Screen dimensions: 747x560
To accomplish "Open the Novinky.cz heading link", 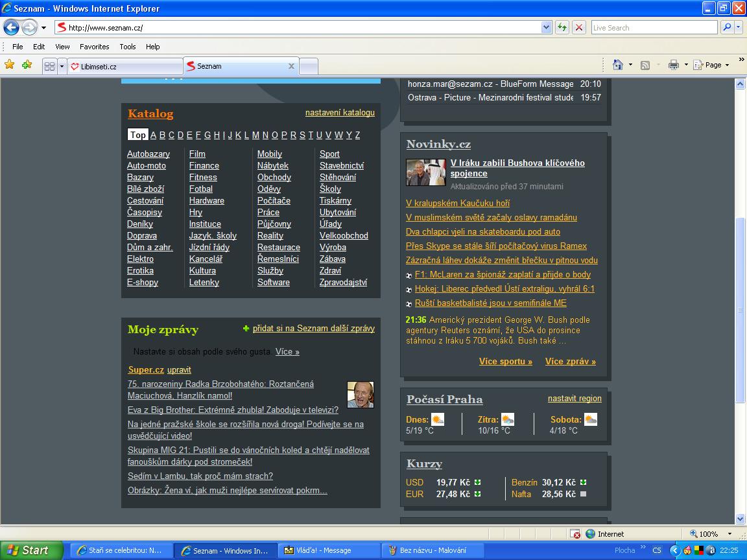I will click(438, 145).
